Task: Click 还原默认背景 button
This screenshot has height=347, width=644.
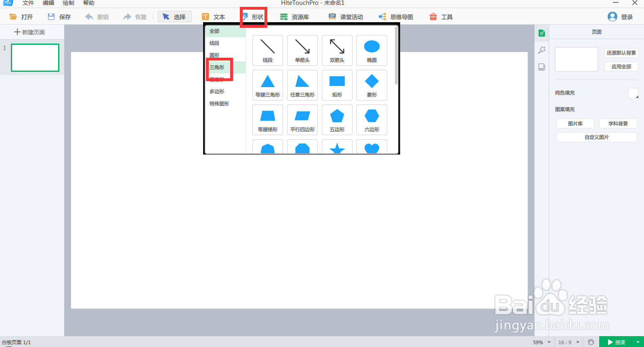Action: coord(621,53)
